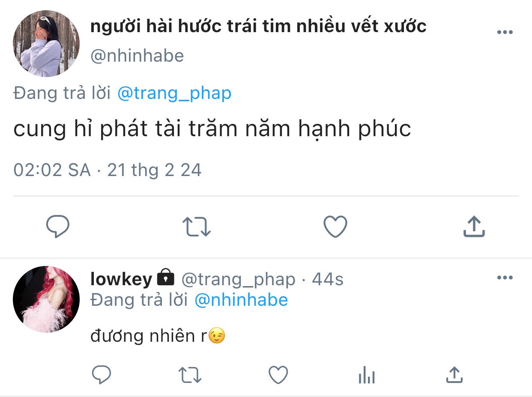Image resolution: width=532 pixels, height=397 pixels.
Task: Reply to the main tweet by nhinhabe
Action: [x=58, y=226]
